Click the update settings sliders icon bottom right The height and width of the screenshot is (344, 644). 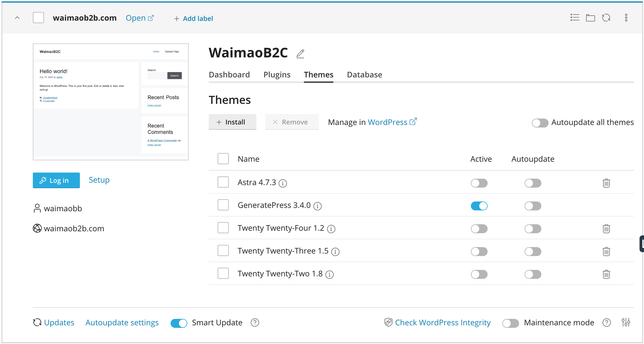pos(626,322)
